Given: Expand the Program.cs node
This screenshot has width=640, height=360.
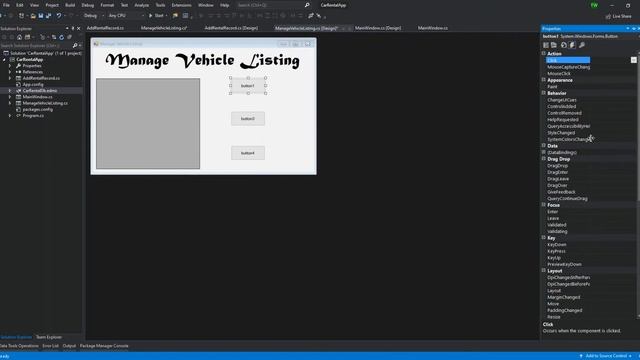Looking at the screenshot, I should pos(10,116).
